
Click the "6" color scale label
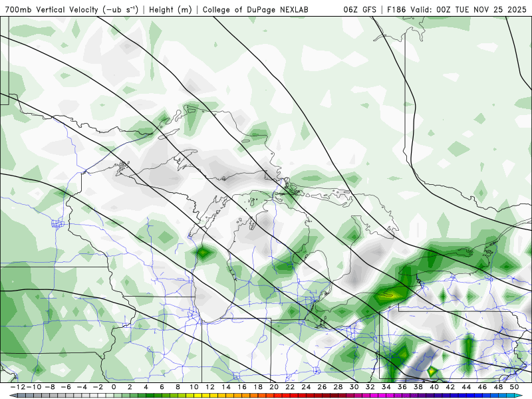click(x=162, y=387)
